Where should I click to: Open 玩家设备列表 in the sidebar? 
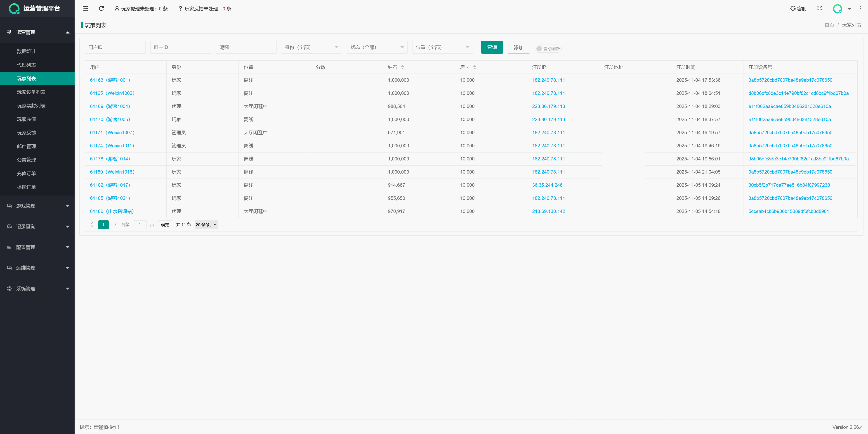point(31,92)
